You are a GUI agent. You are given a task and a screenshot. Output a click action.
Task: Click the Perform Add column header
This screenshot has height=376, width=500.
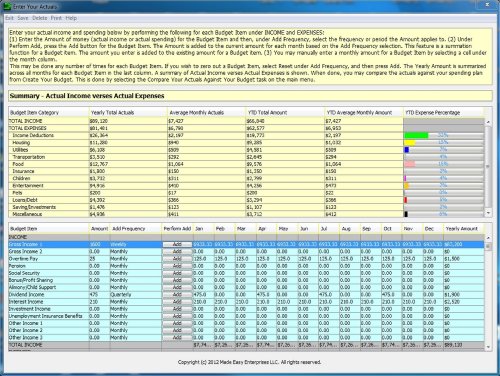click(x=177, y=229)
